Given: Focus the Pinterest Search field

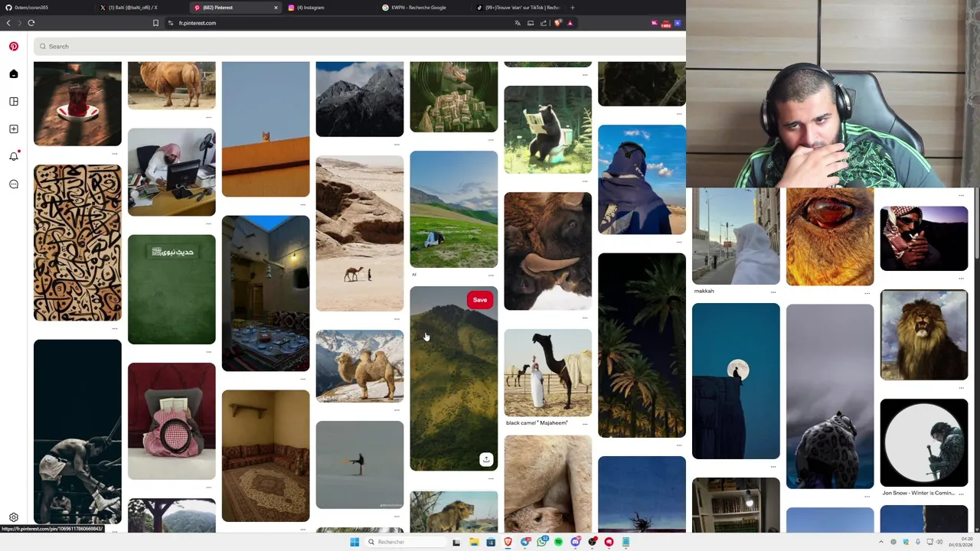Looking at the screenshot, I should [360, 47].
